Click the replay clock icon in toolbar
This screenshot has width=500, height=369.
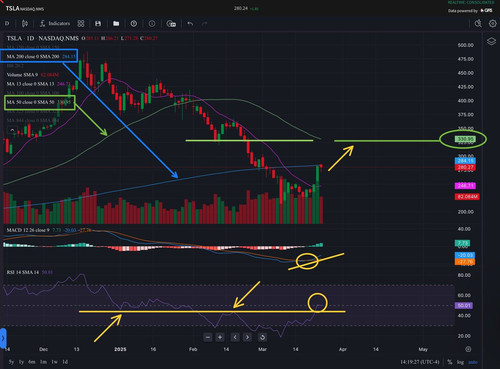tap(134, 24)
